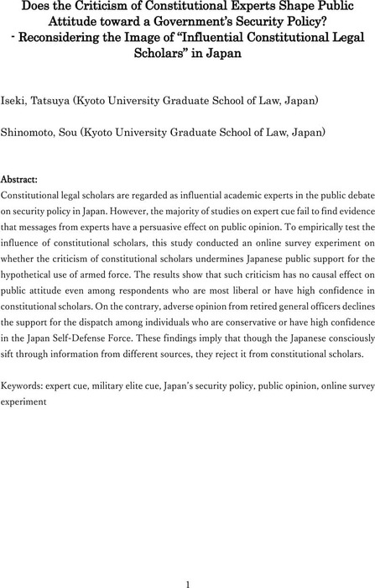Click the Keywords: line label
The image size is (375, 588).
[21, 386]
